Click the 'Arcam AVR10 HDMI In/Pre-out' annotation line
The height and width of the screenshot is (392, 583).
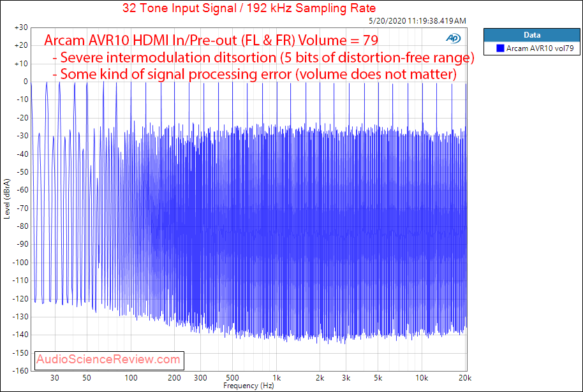(211, 40)
